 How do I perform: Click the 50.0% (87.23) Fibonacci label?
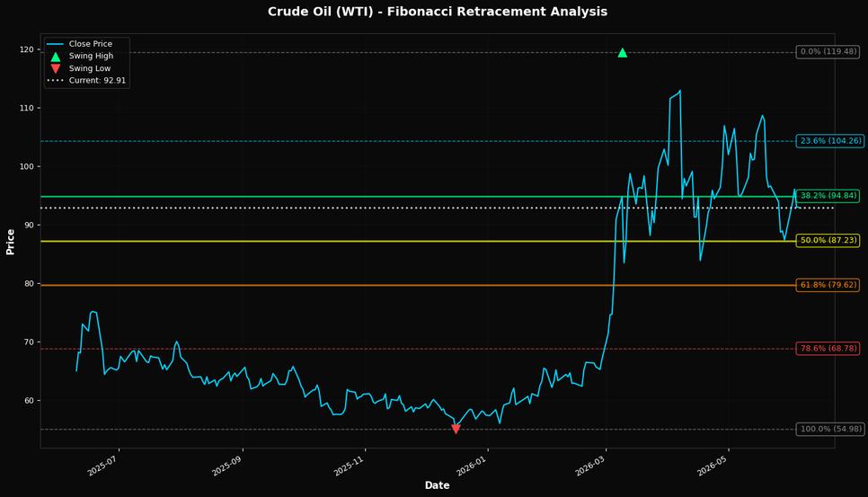coord(828,241)
